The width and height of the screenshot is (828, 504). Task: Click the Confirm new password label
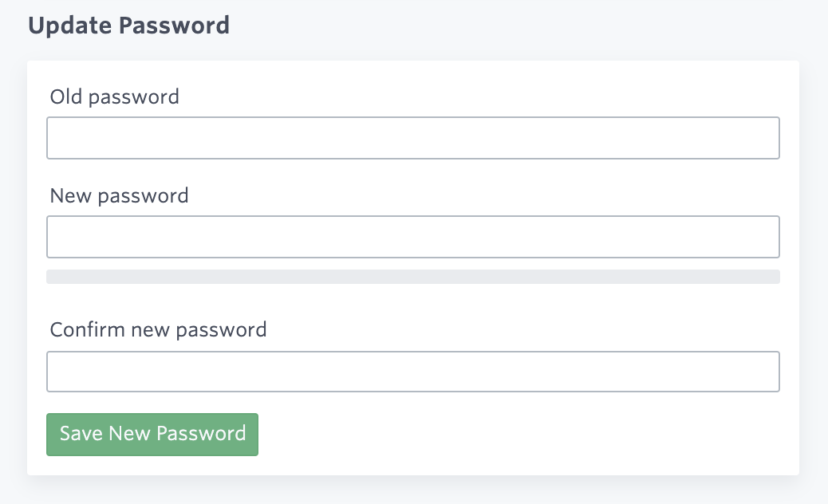tap(158, 329)
